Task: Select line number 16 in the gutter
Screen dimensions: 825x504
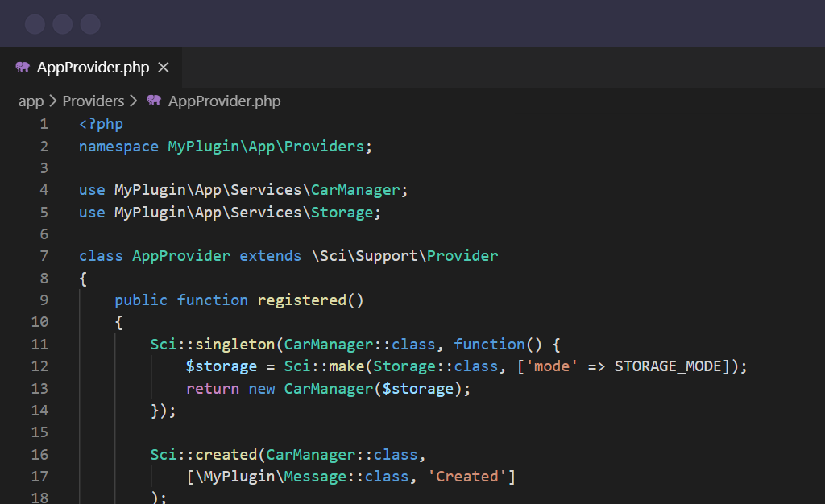Action: pos(40,455)
